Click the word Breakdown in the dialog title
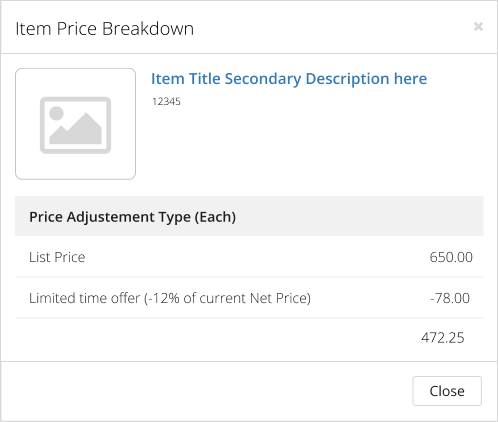Viewport: 498px width, 422px height. (x=148, y=28)
